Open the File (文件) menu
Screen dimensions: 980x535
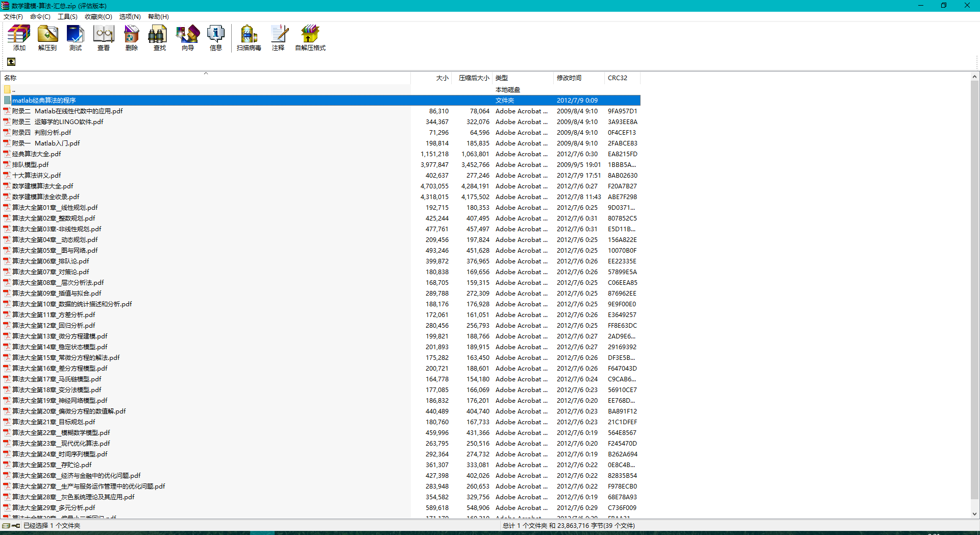(x=13, y=17)
